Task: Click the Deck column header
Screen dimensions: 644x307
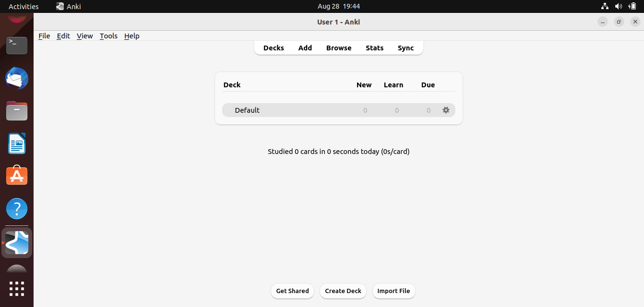Action: (232, 85)
